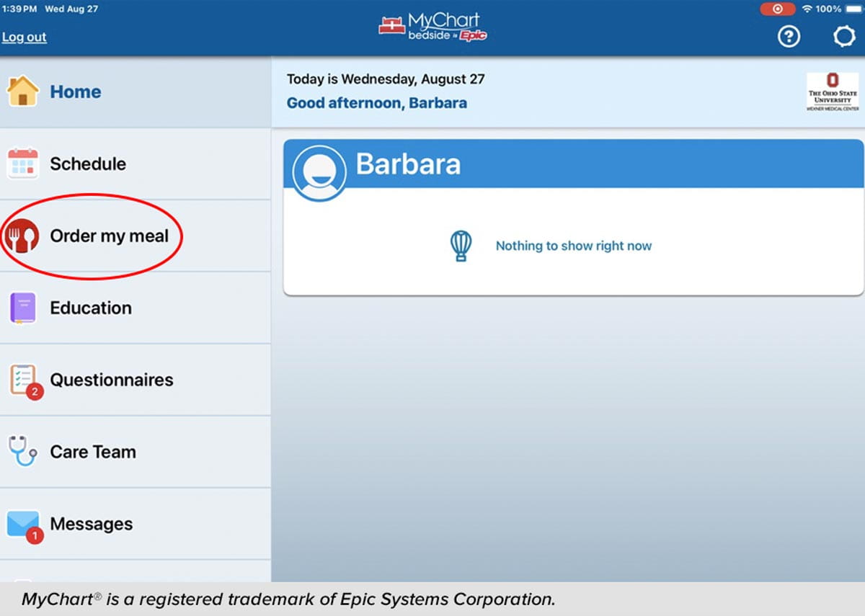Click the Log out link
This screenshot has height=616, width=865.
coord(25,37)
